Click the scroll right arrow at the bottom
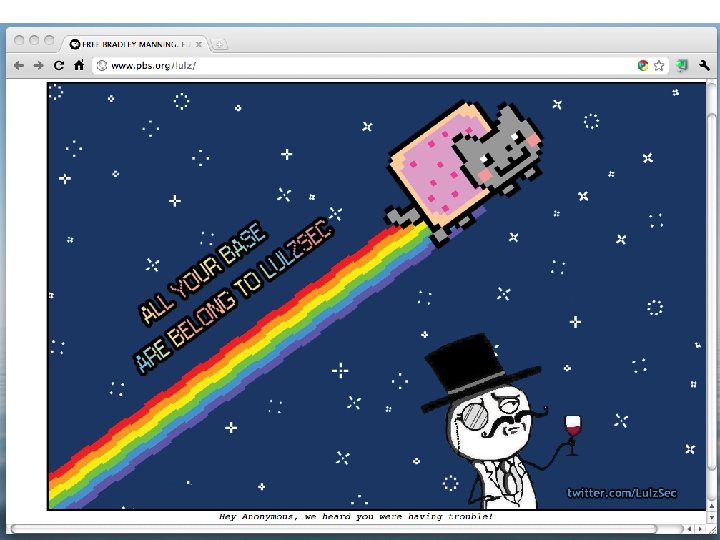Image resolution: width=720 pixels, height=540 pixels. pyautogui.click(x=699, y=529)
